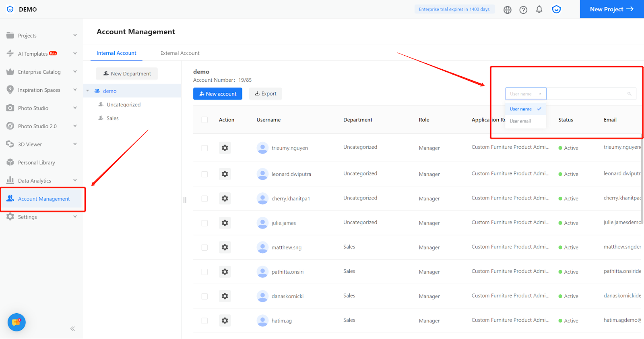This screenshot has height=339, width=644.
Task: Collapse sidebar with double chevron icon
Action: (x=72, y=329)
